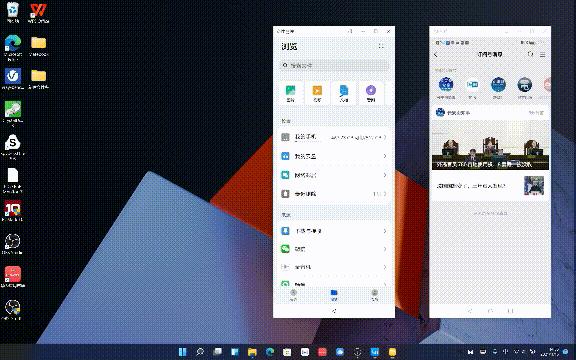576x360 pixels.
Task: Click the publisher avatar above the news image
Action: [x=440, y=112]
